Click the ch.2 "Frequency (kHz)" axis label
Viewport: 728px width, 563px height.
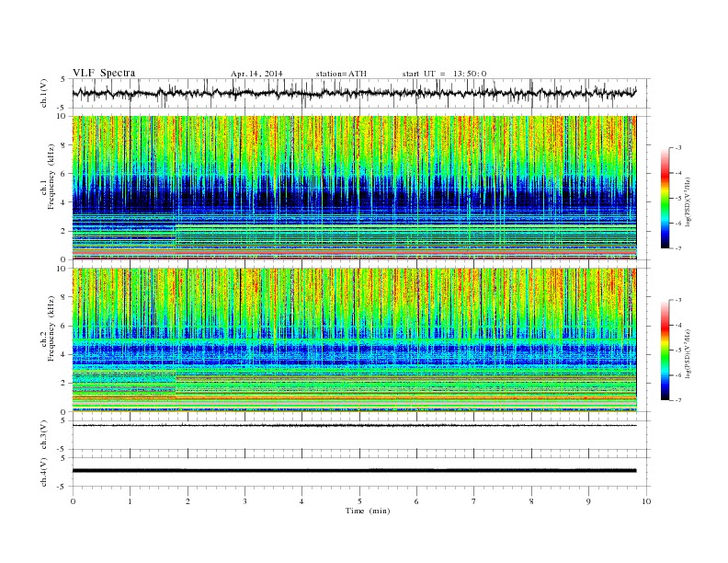click(x=51, y=329)
